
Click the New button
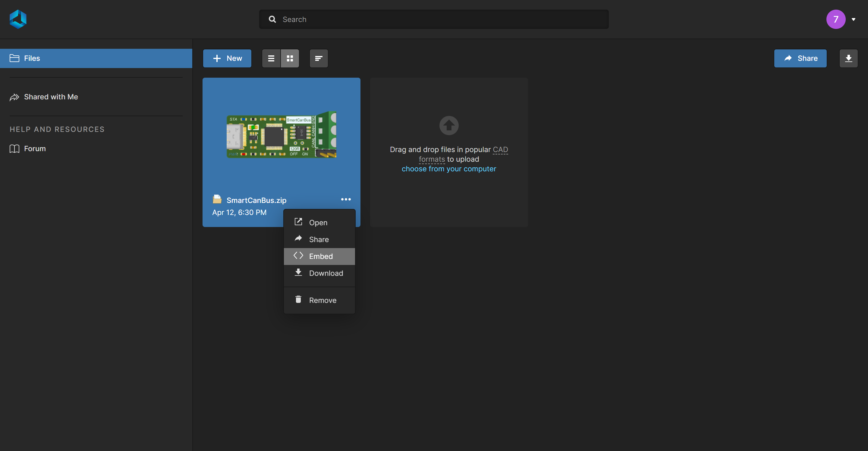coord(227,58)
